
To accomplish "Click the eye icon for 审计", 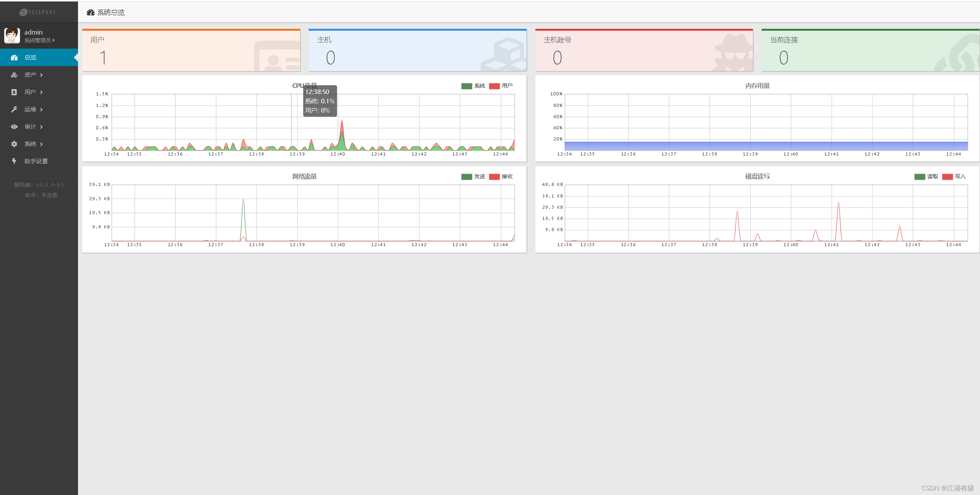I will point(14,127).
